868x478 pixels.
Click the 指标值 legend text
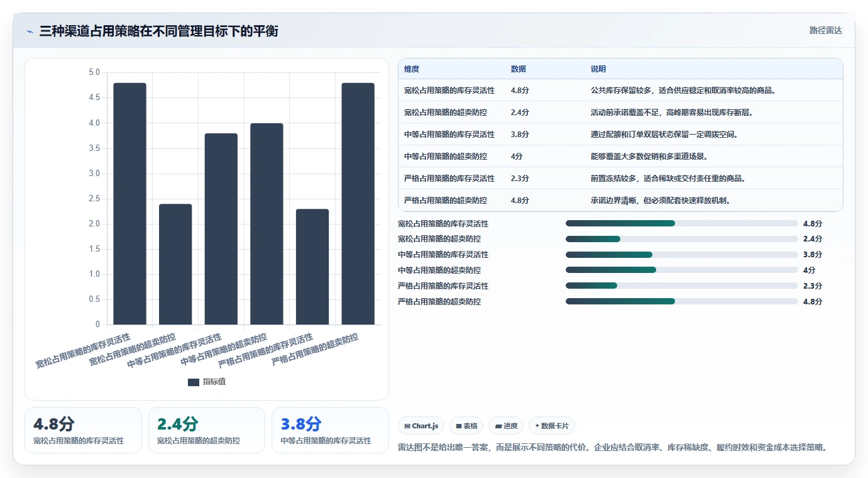[x=214, y=382]
